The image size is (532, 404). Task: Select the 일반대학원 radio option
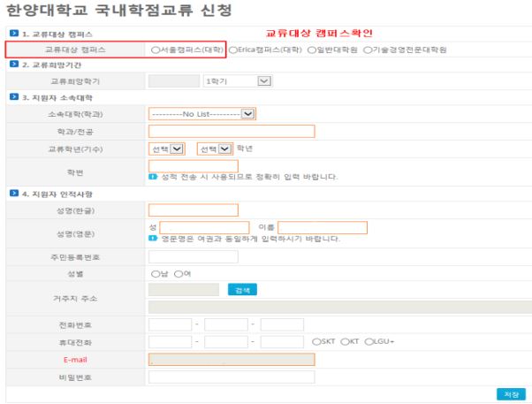312,50
